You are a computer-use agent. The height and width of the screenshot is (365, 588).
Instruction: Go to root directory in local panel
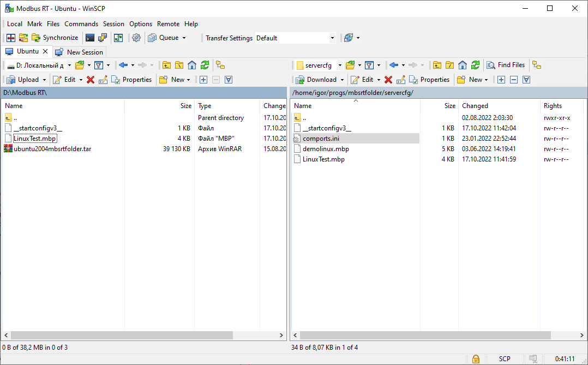[179, 65]
